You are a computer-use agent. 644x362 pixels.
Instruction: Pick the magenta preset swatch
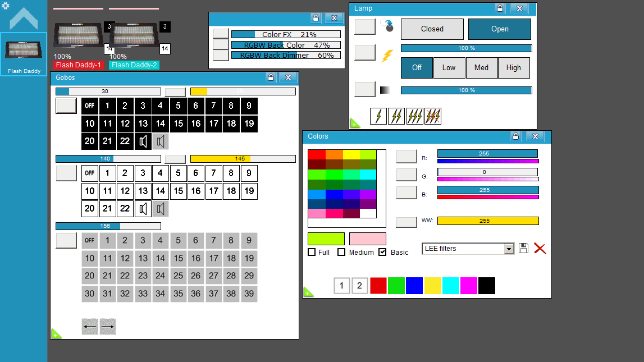(x=469, y=286)
